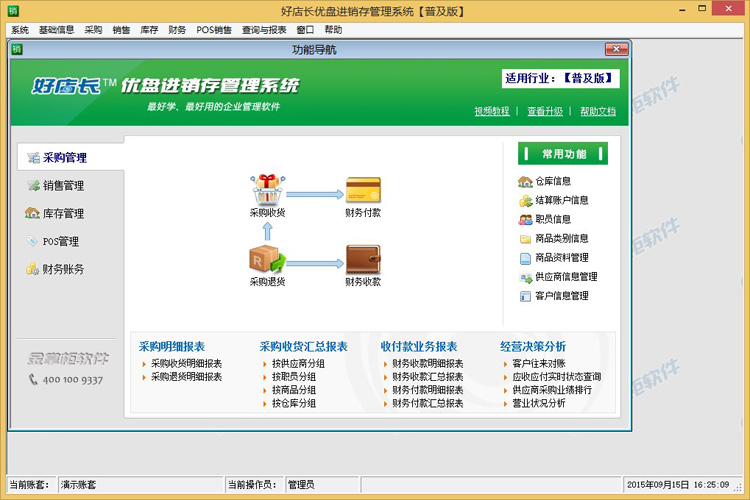This screenshot has height=500, width=750.
Task: Open 采购收货明细报表 report
Action: 187,364
